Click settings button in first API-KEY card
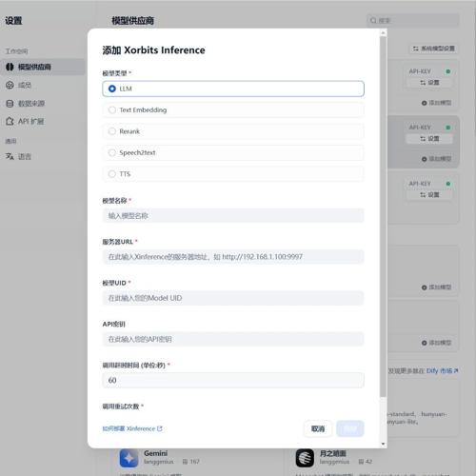The width and height of the screenshot is (476, 476). coord(429,83)
